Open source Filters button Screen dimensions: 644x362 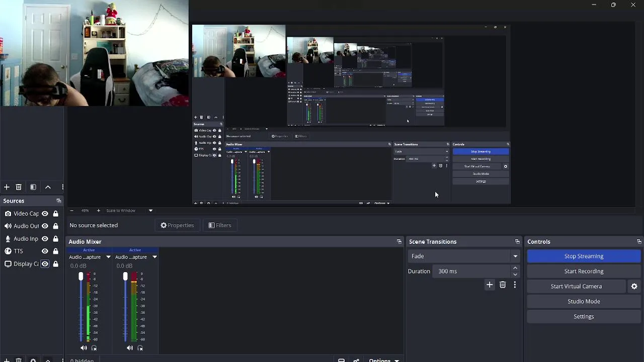(x=220, y=225)
